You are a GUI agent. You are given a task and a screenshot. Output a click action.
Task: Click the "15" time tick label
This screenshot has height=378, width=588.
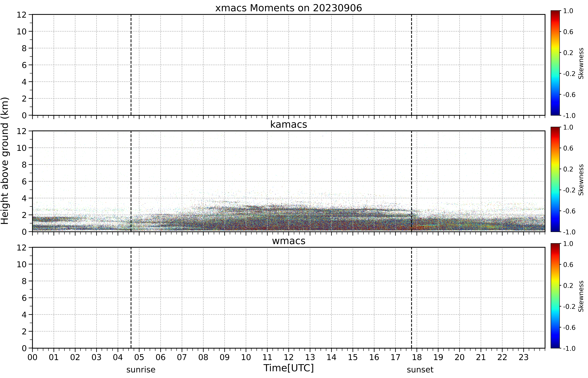click(x=353, y=357)
